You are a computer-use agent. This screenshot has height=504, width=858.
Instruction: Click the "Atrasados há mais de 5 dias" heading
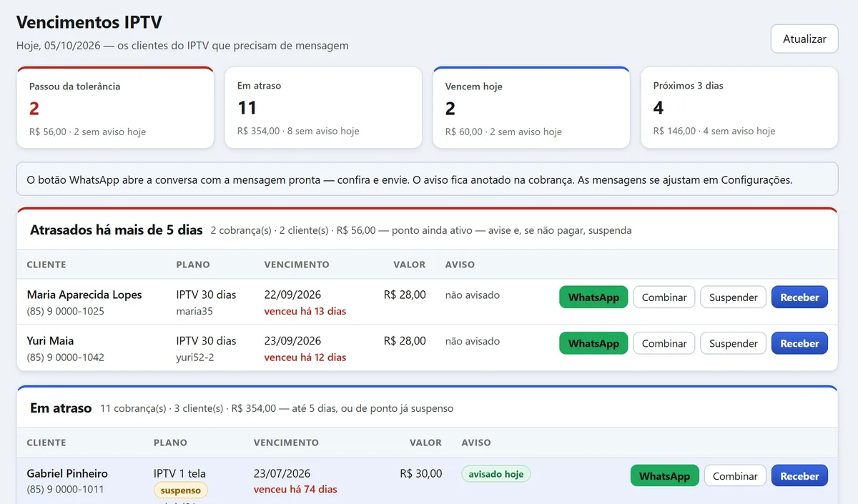117,230
